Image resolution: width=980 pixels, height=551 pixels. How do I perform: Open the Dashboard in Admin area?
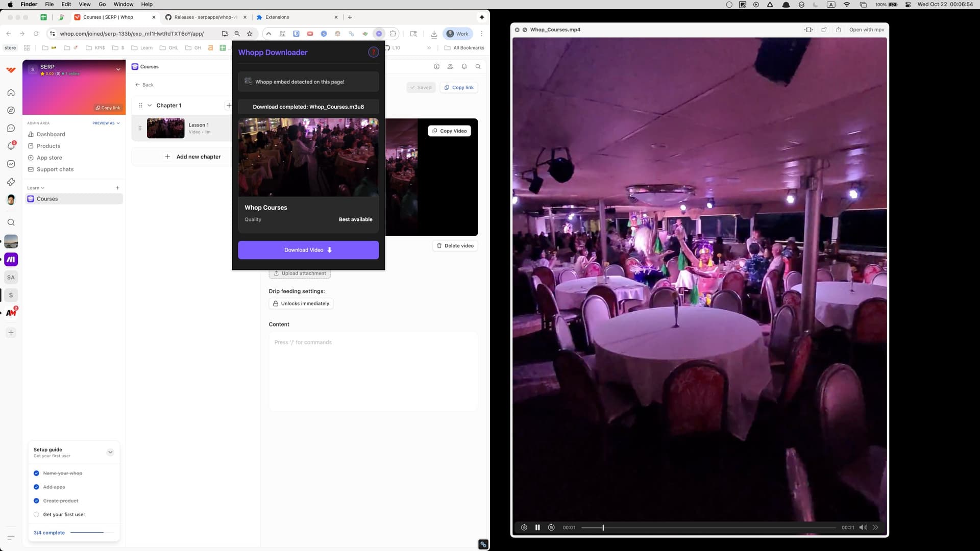[x=51, y=134]
